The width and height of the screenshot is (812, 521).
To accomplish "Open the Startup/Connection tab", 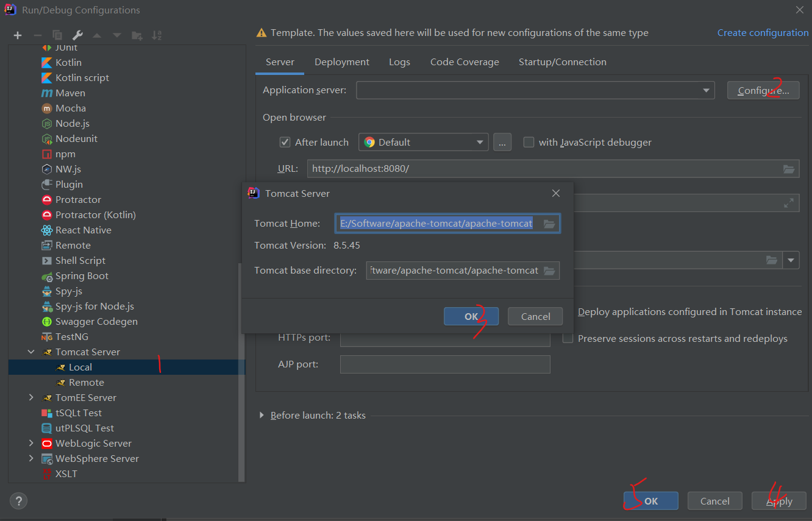I will pyautogui.click(x=563, y=62).
